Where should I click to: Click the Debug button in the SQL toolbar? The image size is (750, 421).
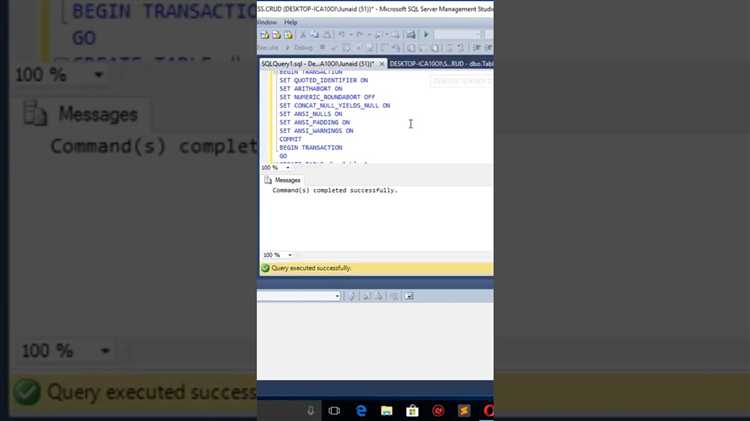(299, 48)
